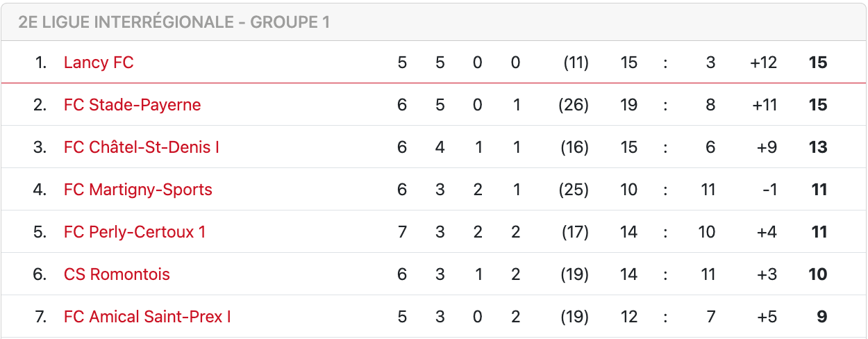868x339 pixels.
Task: Open the Lancy FC team link
Action: [99, 63]
